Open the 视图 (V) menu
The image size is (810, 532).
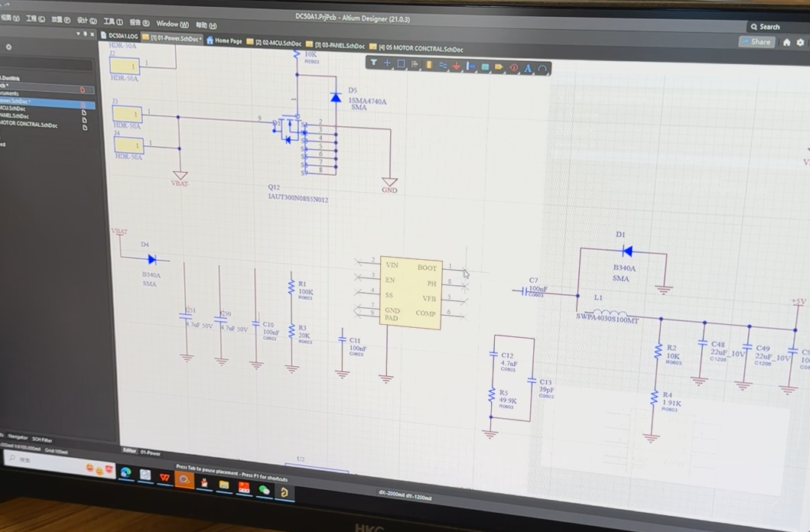point(9,18)
